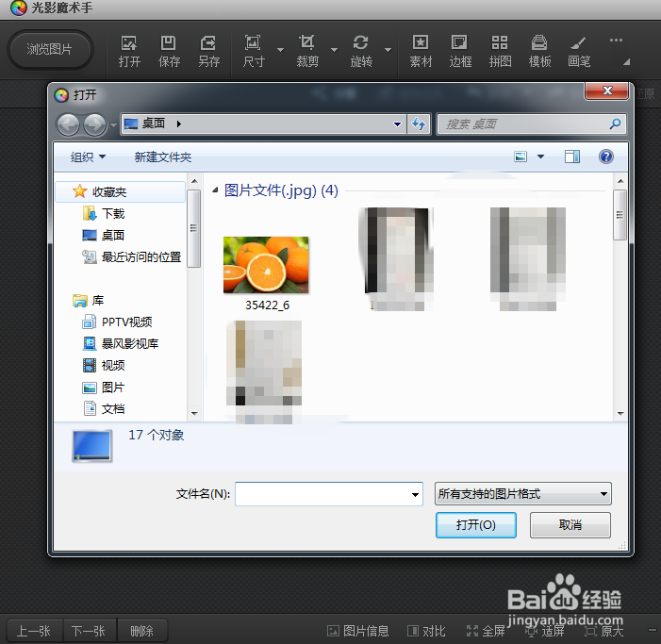Select the 裁剪 (Crop) tool
Screen dimensions: 661x644
pos(306,51)
